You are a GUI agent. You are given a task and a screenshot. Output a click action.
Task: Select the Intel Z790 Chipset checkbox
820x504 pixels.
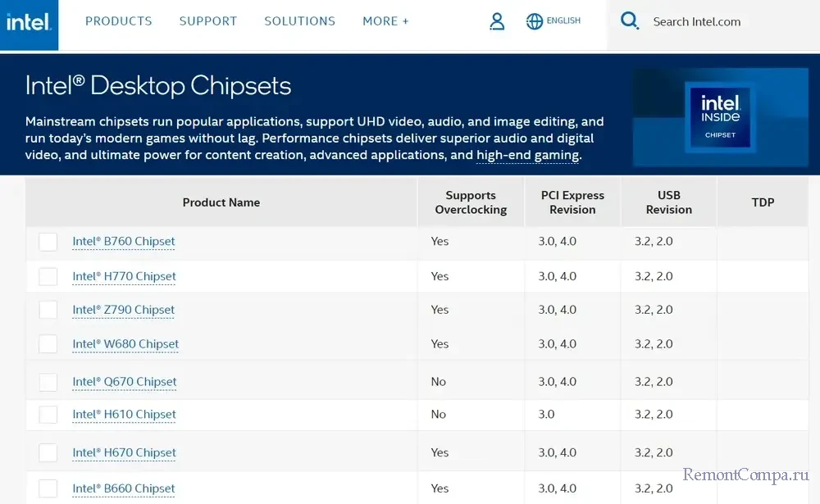coord(48,310)
